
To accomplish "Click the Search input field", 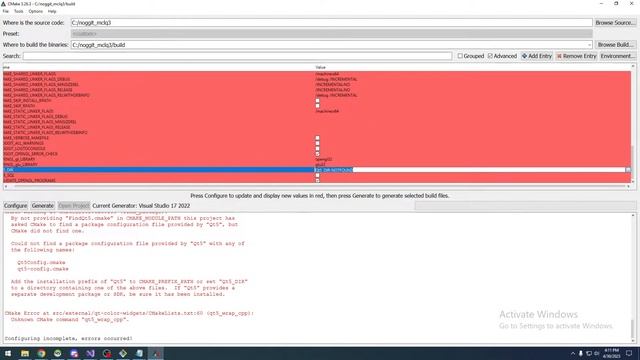I will coord(237,56).
